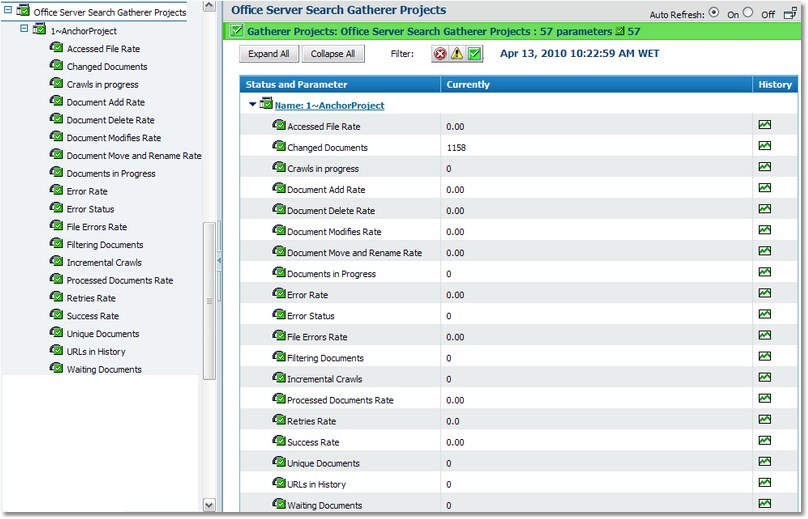The height and width of the screenshot is (519, 808).
Task: Select Error Status in left tree
Action: (90, 209)
